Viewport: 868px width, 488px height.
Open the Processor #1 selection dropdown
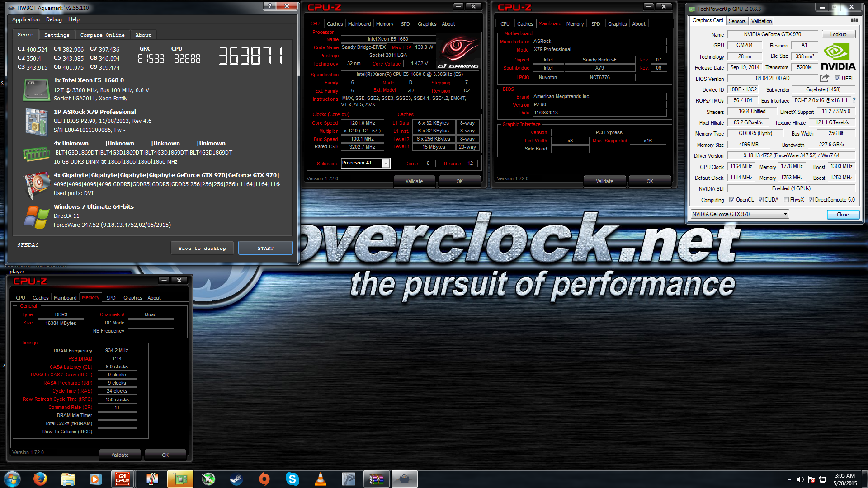coord(386,163)
